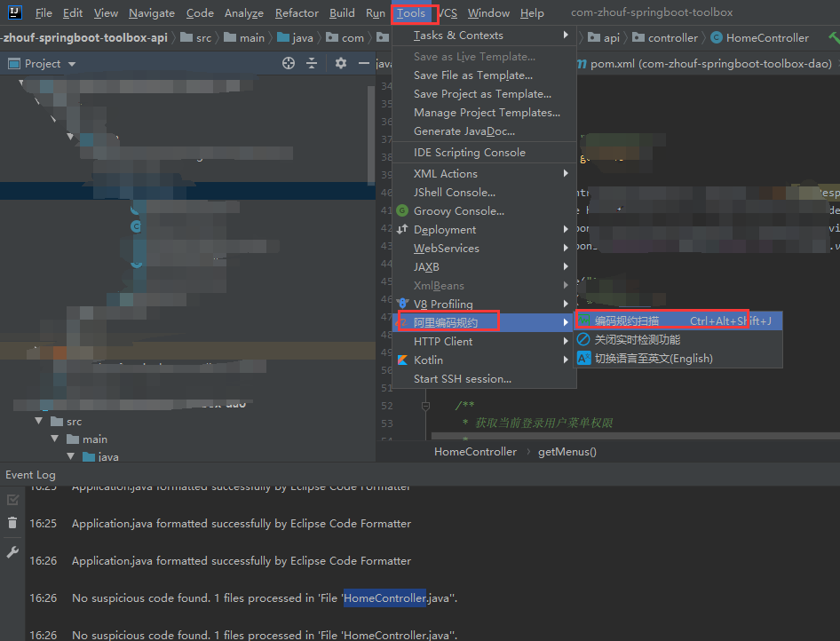
Task: Click getMenus() in editor breadcrumb
Action: point(567,451)
